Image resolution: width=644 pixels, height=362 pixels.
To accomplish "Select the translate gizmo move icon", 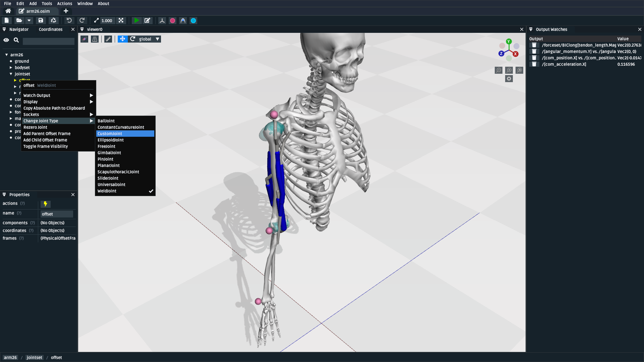I will pyautogui.click(x=122, y=39).
